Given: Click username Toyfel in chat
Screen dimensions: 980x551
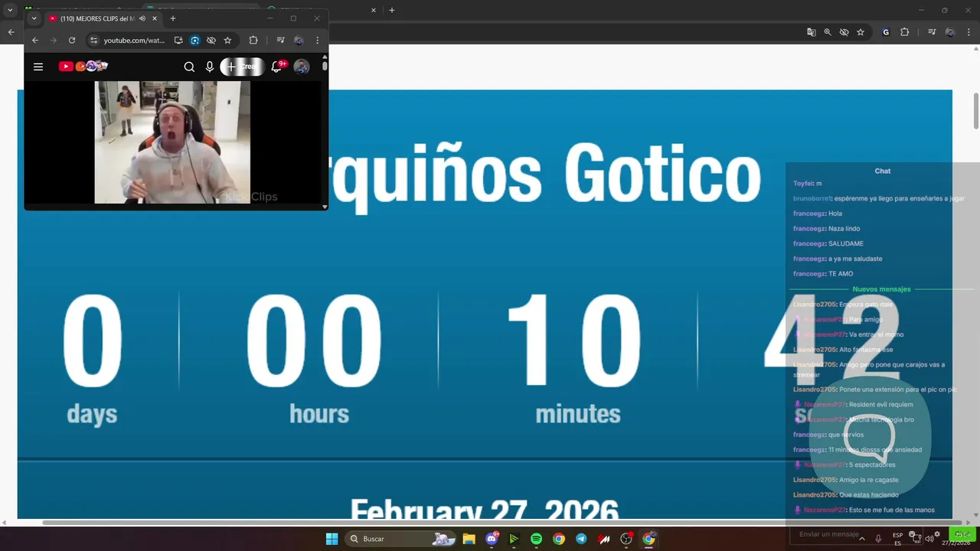Looking at the screenshot, I should tap(803, 184).
